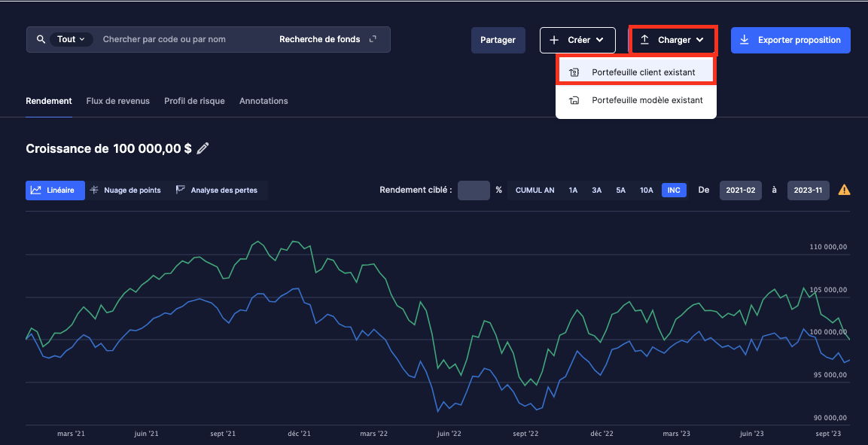868x445 pixels.
Task: Select the Linéaire chart view
Action: 55,190
